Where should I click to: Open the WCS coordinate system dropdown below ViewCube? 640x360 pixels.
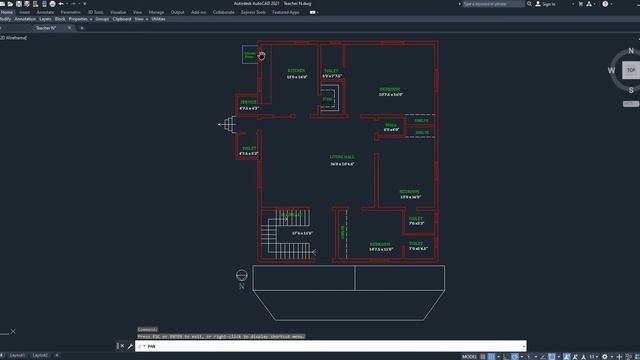[631, 104]
